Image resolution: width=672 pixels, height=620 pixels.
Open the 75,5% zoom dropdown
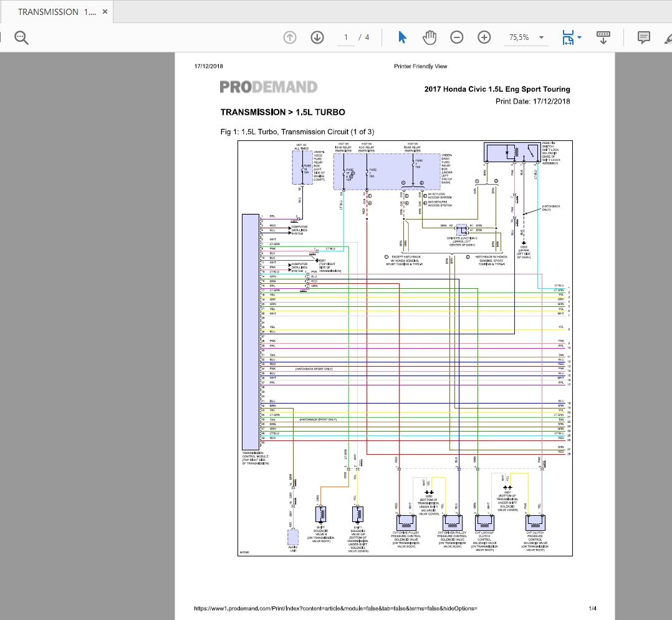click(541, 37)
